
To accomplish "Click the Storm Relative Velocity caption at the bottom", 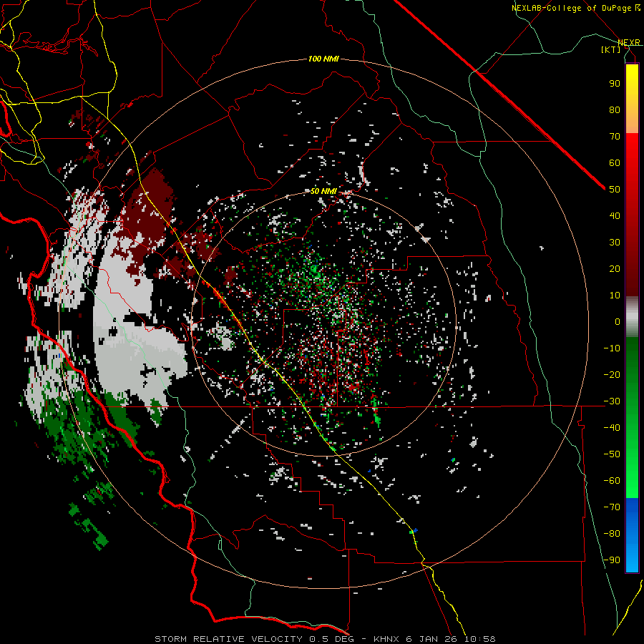I will click(325, 639).
